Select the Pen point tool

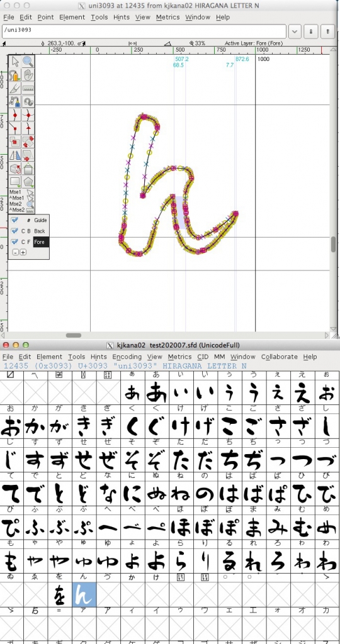[x=15, y=101]
